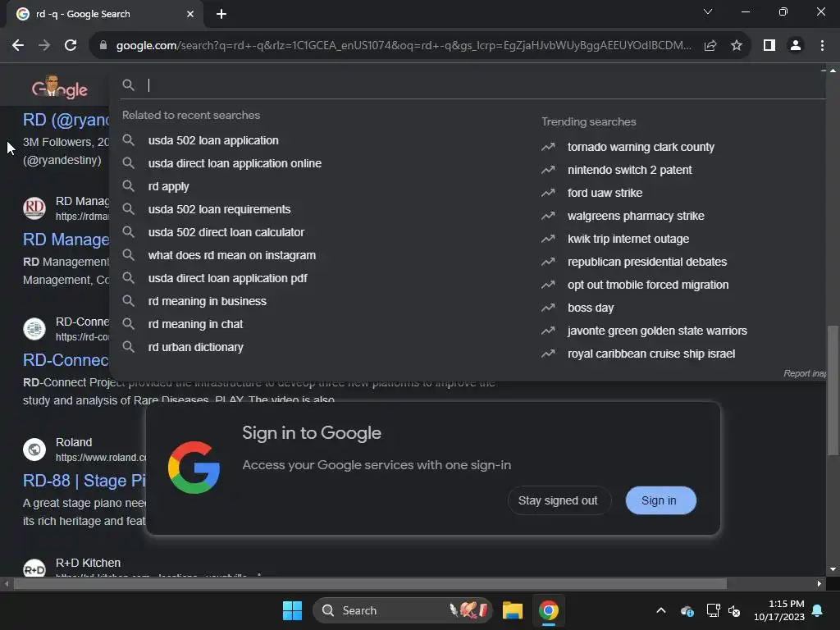Screen dimensions: 840x630
Task: Click the network display tray icon
Action: pos(713,610)
